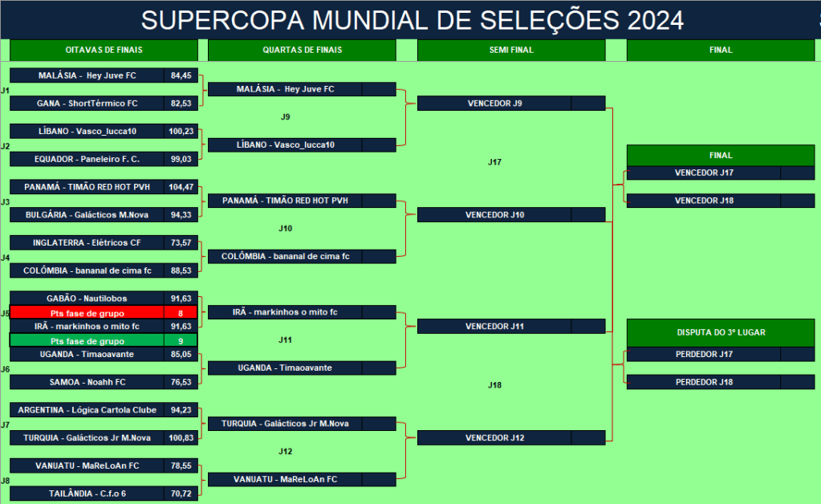Select the QUARTAS DE FINAIS header
The height and width of the screenshot is (504, 821).
302,50
